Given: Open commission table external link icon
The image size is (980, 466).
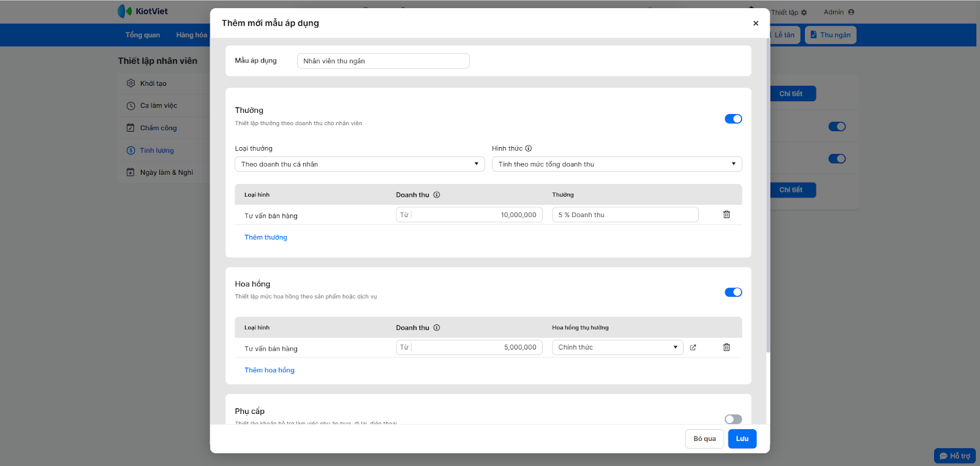Looking at the screenshot, I should pyautogui.click(x=693, y=348).
